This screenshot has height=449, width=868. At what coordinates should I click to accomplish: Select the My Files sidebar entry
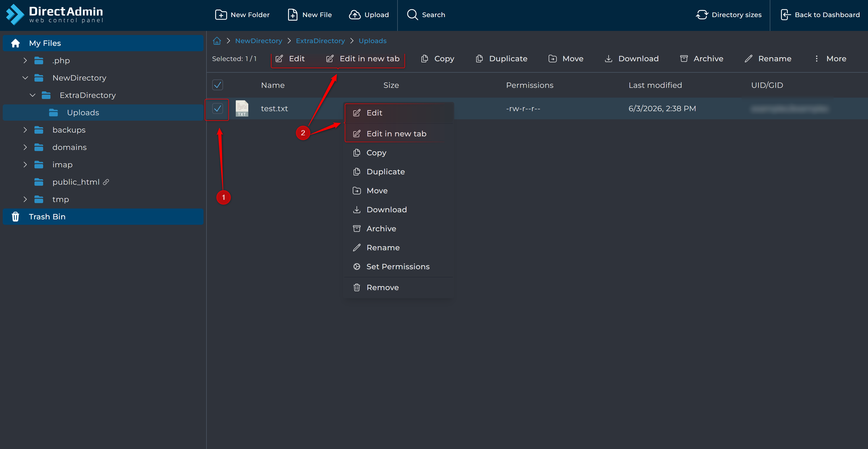coord(103,43)
